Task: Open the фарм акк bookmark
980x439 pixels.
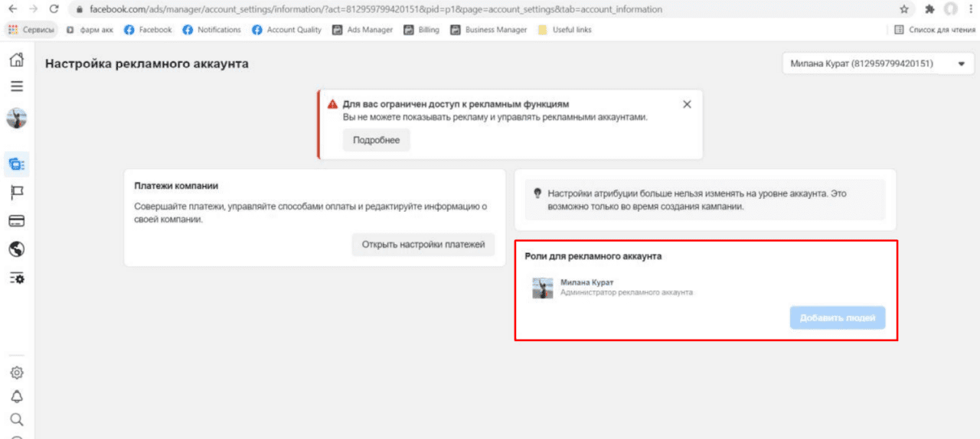Action: (x=90, y=30)
